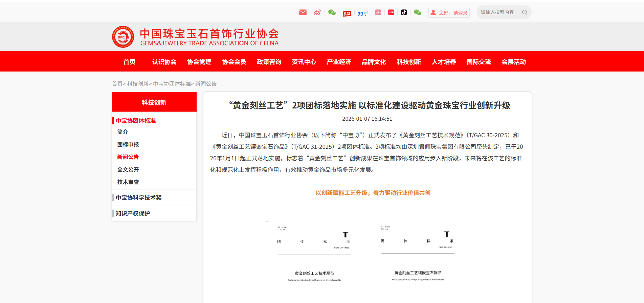Open the 政策咨询 menu
Screen dimensions: 644x303
pos(269,62)
